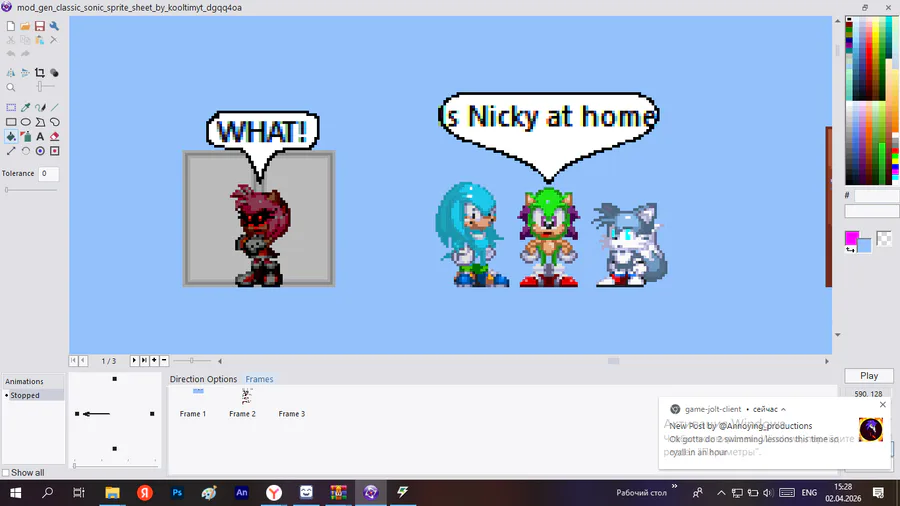Click the Tolerance value field
Image resolution: width=900 pixels, height=506 pixels.
coord(49,173)
